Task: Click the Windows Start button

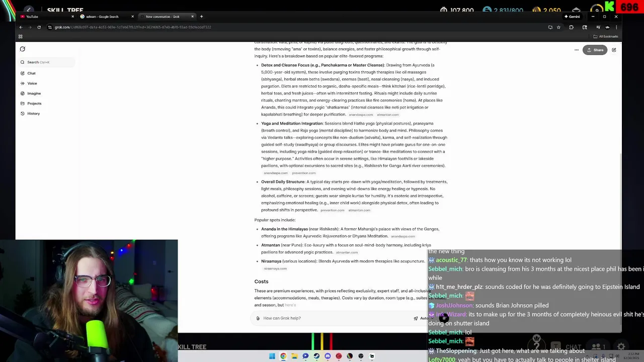Action: pyautogui.click(x=272, y=356)
